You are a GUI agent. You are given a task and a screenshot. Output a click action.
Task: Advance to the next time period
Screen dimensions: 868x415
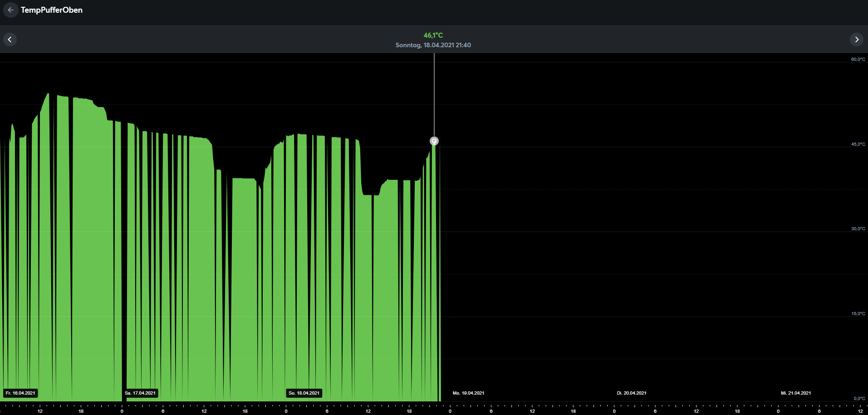(856, 40)
